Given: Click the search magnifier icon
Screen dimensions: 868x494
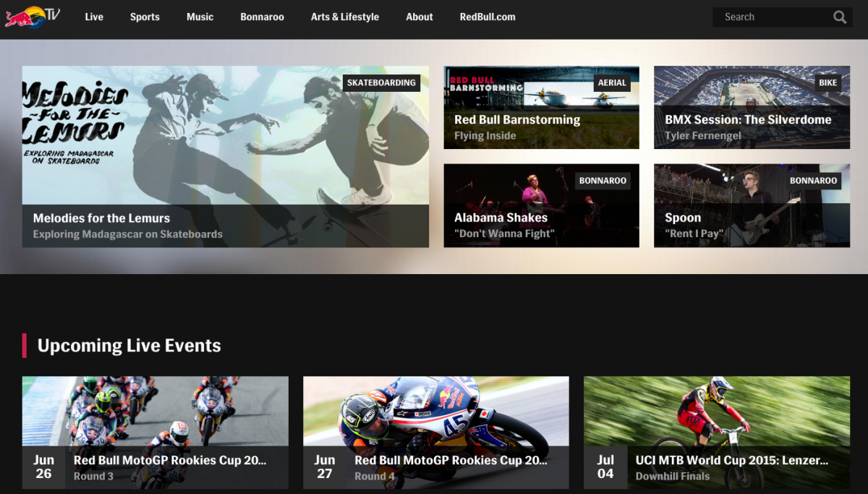Looking at the screenshot, I should pos(839,17).
